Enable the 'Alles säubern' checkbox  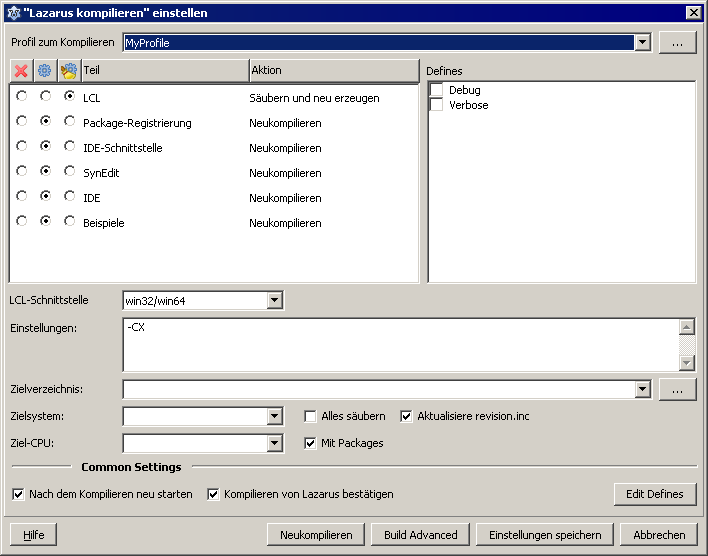coord(311,416)
